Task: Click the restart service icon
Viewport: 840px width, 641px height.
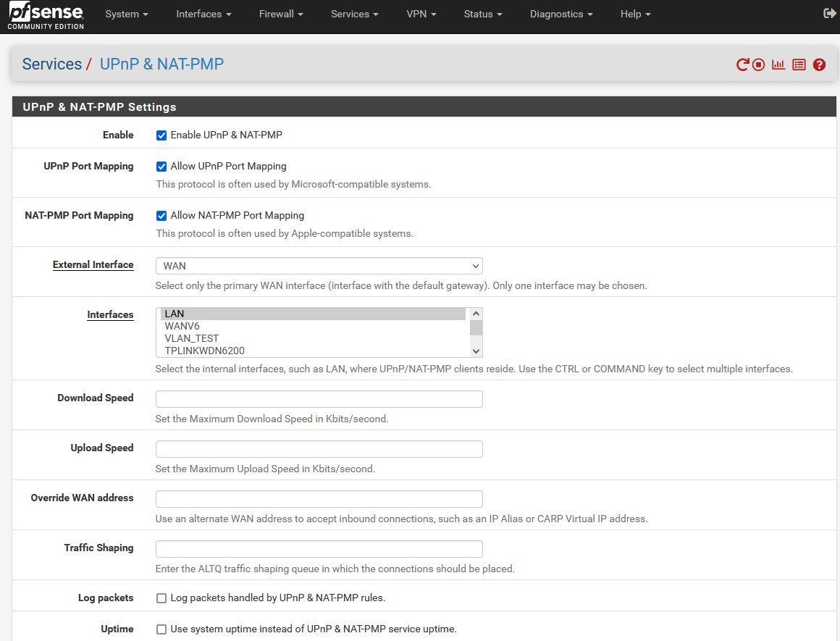Action: [742, 64]
